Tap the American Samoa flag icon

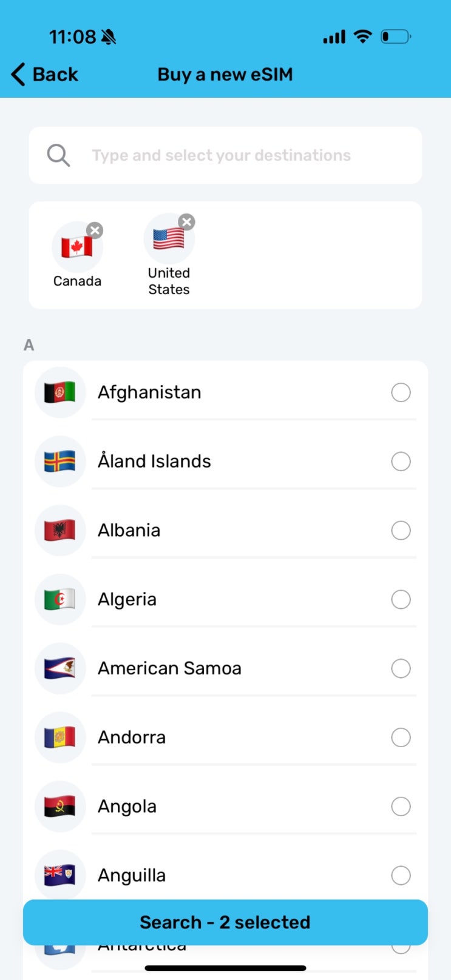[60, 668]
